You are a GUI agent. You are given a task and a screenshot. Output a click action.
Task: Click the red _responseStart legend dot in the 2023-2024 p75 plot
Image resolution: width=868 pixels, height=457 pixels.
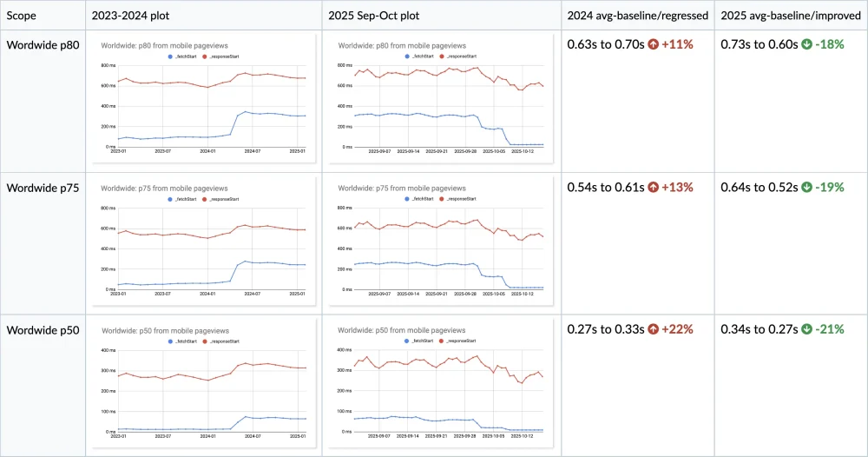point(208,198)
